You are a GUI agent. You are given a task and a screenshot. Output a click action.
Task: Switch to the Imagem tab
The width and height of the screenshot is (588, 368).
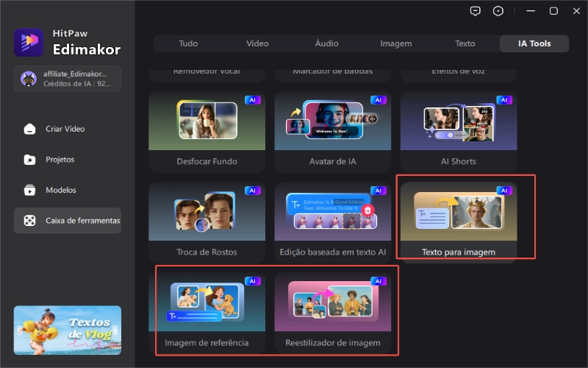[x=396, y=43]
